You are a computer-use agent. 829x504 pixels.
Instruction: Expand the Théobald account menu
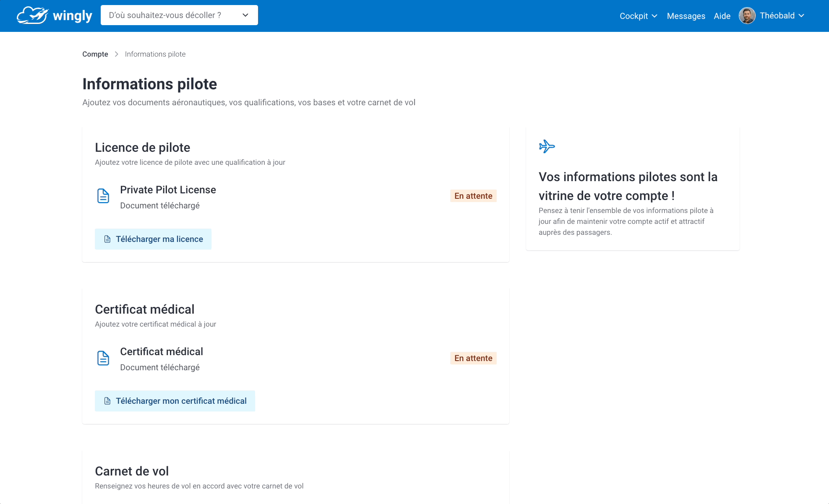(782, 16)
